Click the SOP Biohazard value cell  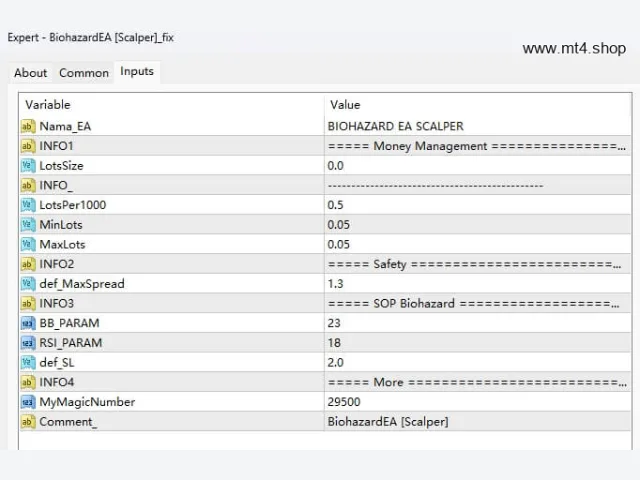coord(478,303)
